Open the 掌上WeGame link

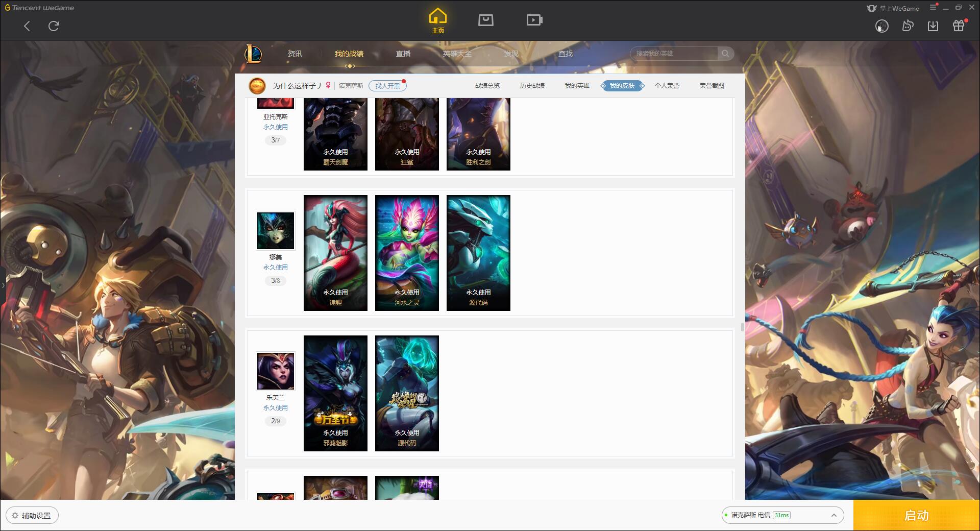click(x=893, y=8)
